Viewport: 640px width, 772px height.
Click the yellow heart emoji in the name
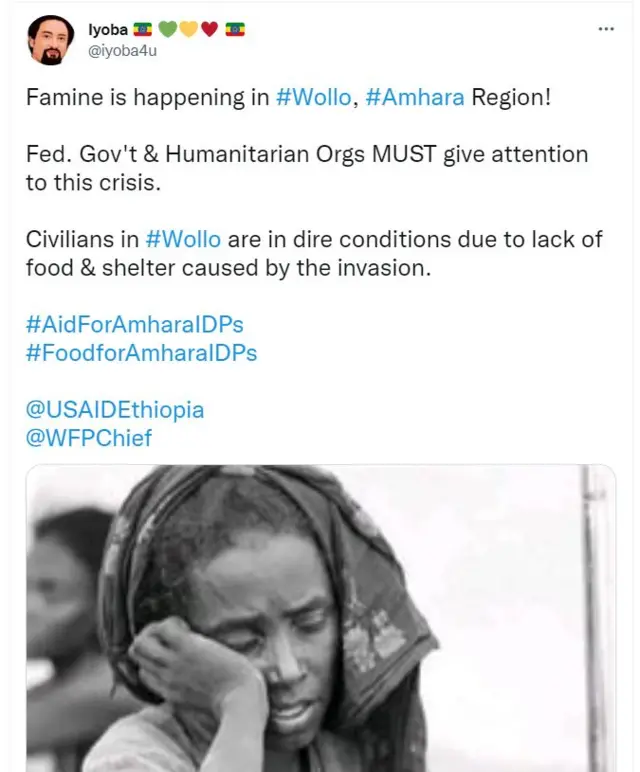[188, 30]
